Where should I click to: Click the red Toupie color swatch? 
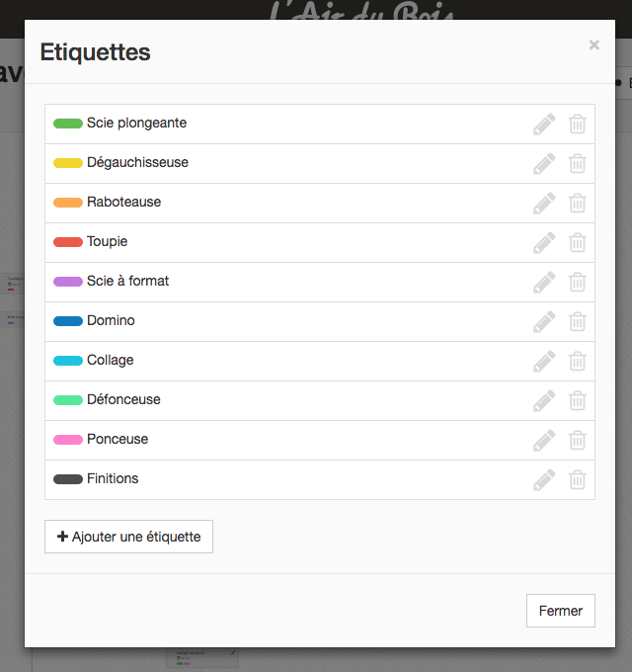68,242
